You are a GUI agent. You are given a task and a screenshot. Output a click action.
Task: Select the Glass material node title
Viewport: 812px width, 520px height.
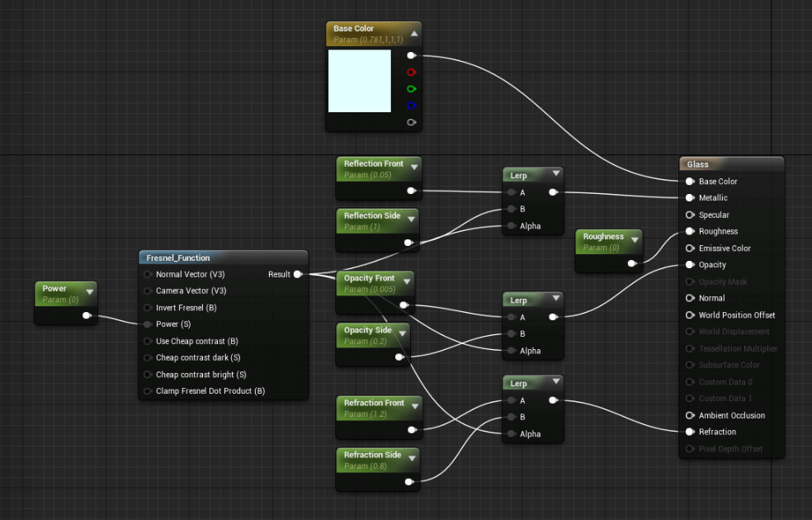click(697, 164)
